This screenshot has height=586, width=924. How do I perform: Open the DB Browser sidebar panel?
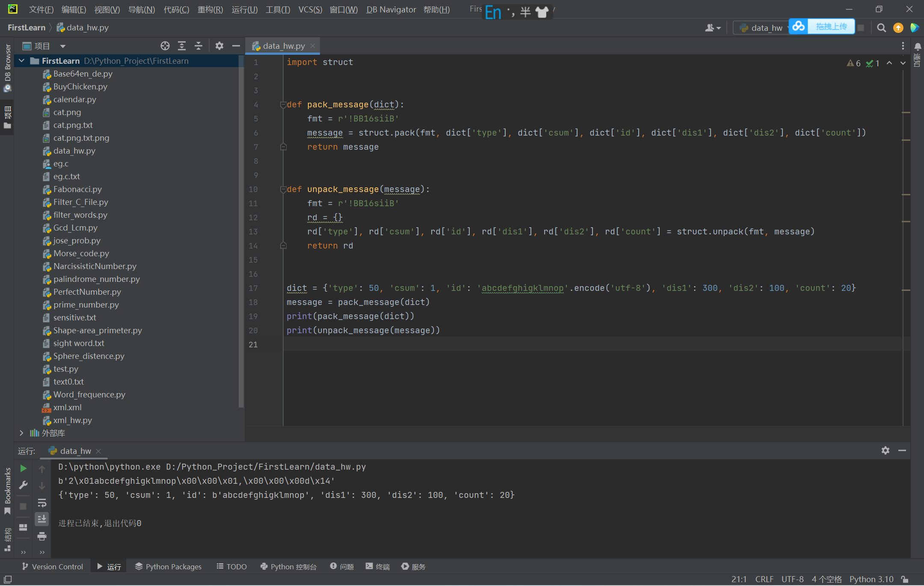click(x=7, y=63)
